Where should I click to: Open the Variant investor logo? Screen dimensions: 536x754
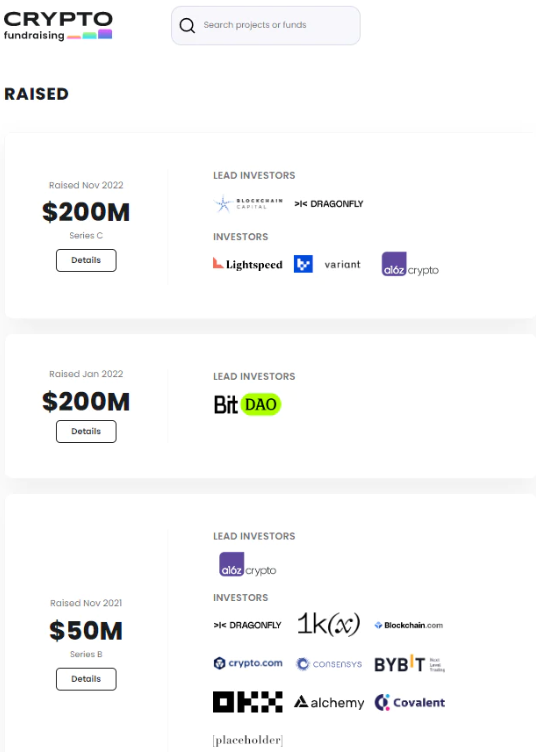[x=342, y=264]
